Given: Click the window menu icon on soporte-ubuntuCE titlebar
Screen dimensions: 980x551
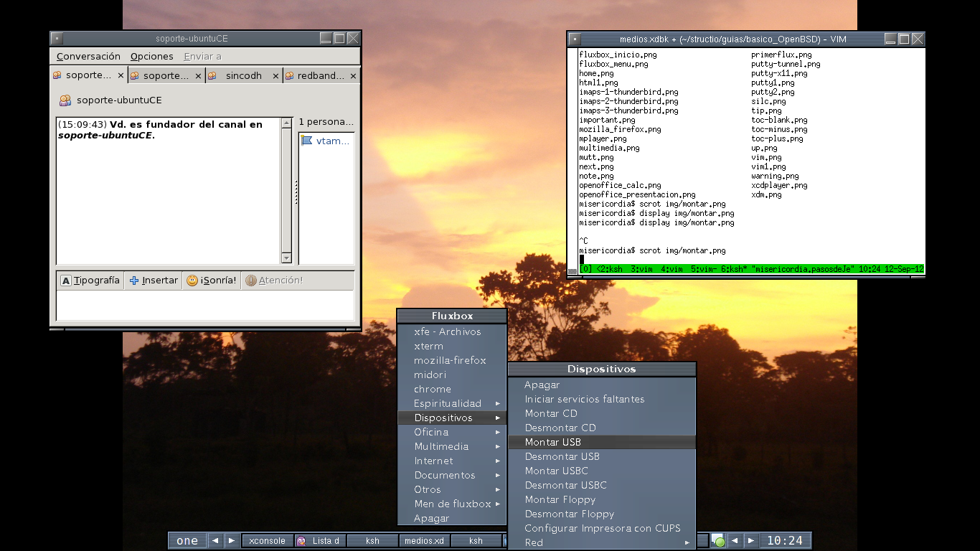Looking at the screenshot, I should 57,39.
